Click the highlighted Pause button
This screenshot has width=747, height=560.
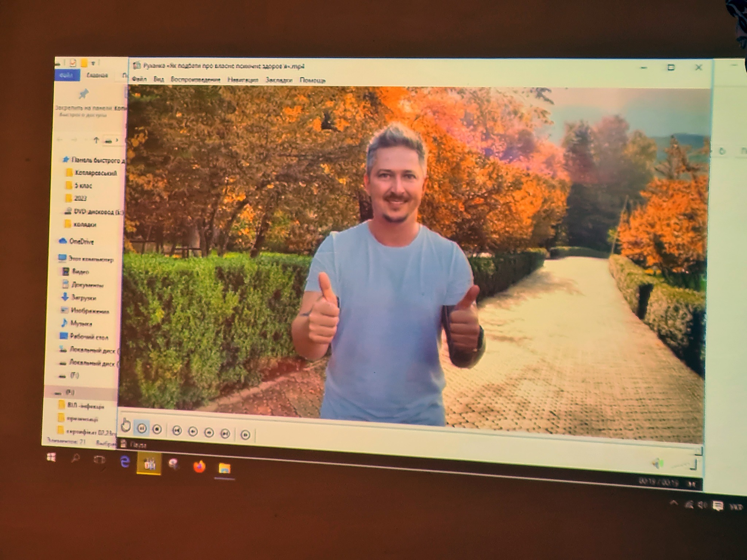click(x=142, y=428)
